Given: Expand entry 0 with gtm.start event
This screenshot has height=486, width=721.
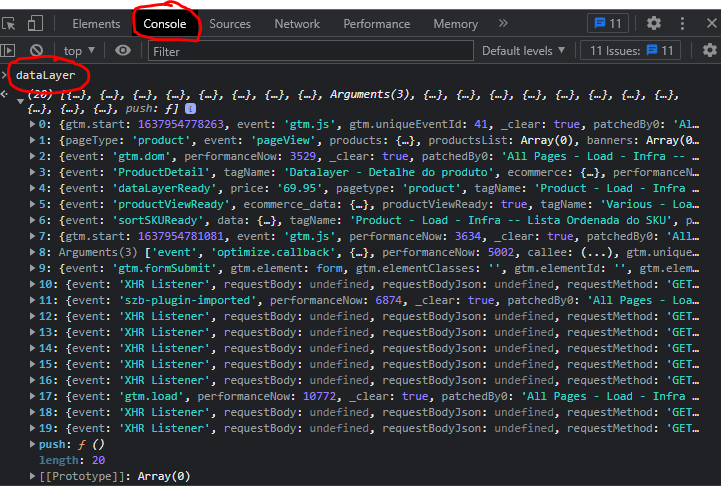Looking at the screenshot, I should (x=32, y=124).
